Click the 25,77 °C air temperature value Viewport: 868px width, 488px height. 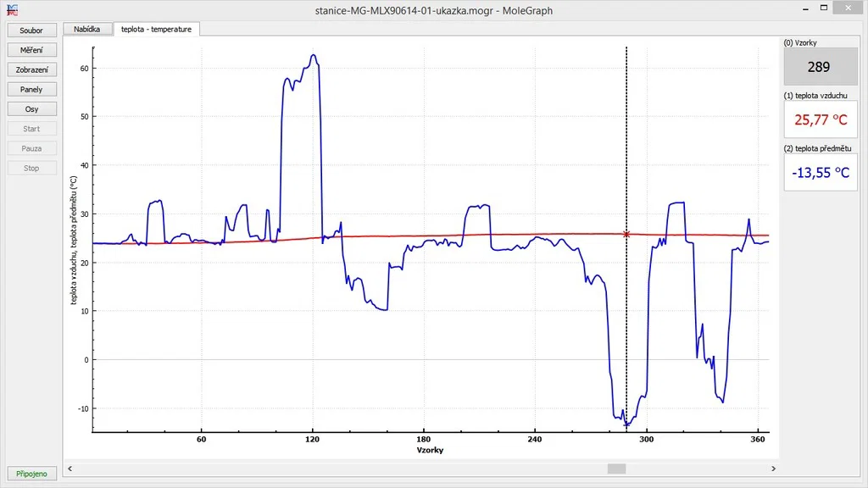tap(821, 119)
